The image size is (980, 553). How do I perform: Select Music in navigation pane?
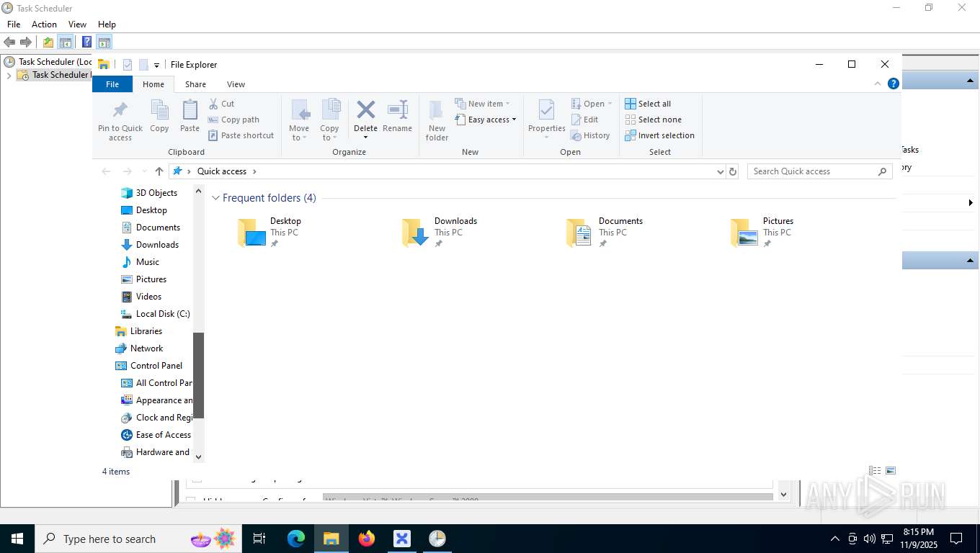[x=141, y=262]
